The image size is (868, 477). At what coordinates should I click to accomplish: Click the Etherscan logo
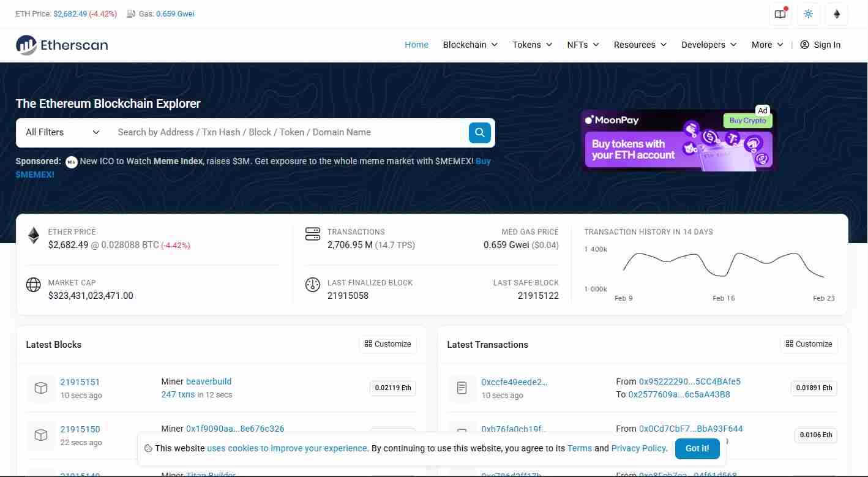(x=62, y=45)
